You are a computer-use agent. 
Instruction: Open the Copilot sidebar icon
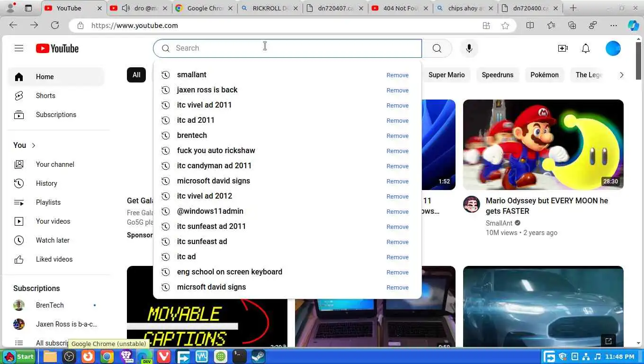634,26
